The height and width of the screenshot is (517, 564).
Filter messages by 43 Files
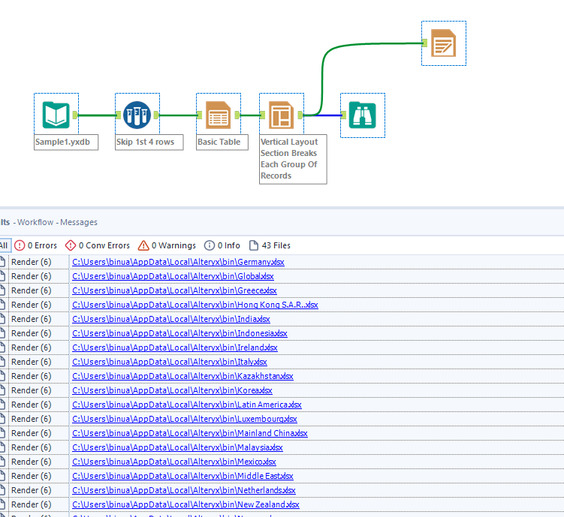click(x=270, y=245)
